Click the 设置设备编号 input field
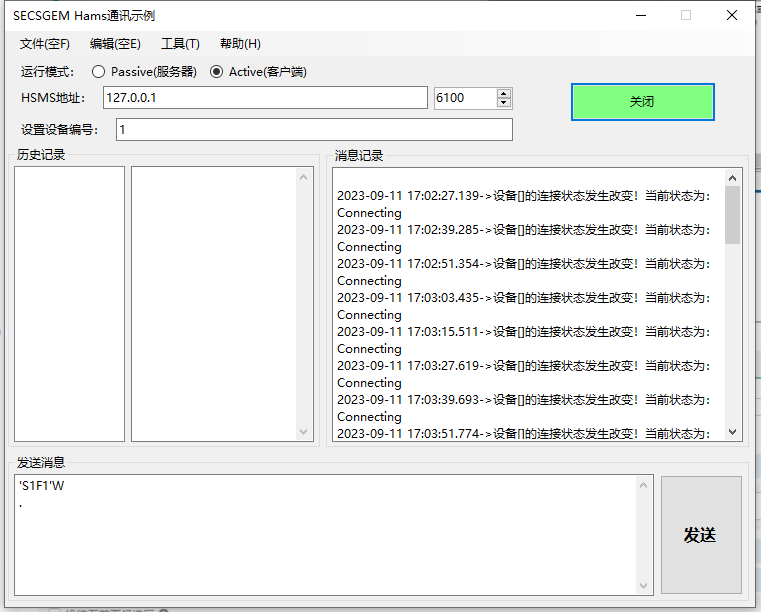This screenshot has width=761, height=612. click(x=314, y=130)
